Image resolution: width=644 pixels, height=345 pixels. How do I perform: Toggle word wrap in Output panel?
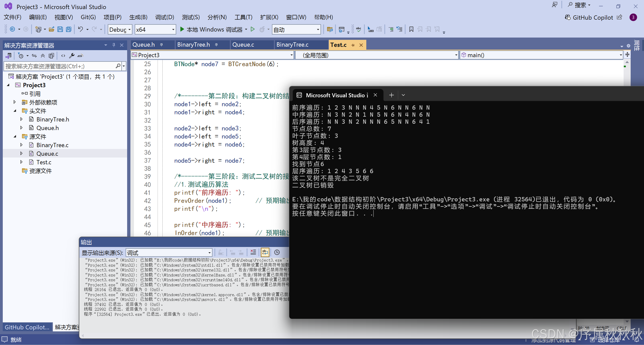265,252
